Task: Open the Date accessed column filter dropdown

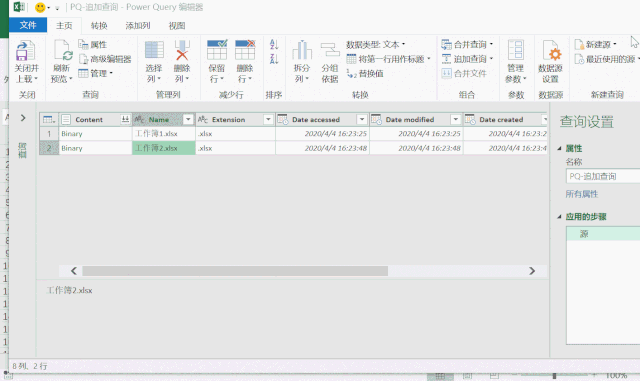Action: point(362,119)
